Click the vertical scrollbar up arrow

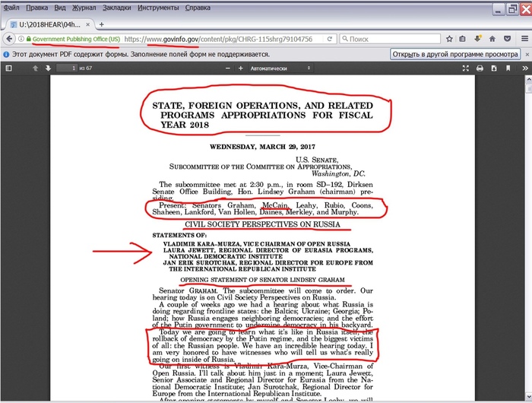(529, 79)
